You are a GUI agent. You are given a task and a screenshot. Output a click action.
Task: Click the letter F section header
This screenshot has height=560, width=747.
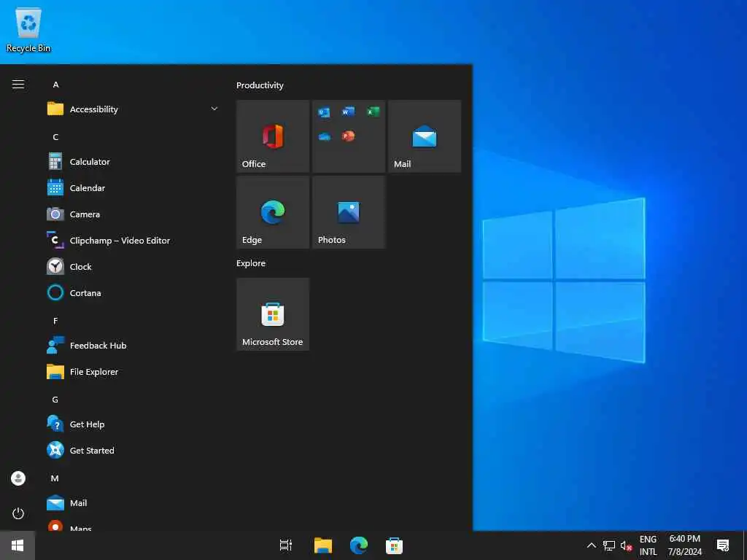[55, 321]
